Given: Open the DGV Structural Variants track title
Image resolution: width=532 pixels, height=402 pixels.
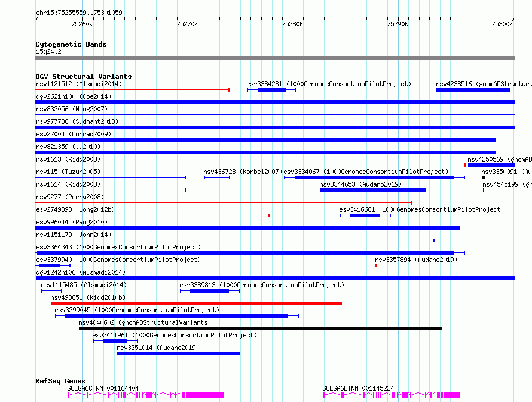Looking at the screenshot, I should (x=84, y=77).
